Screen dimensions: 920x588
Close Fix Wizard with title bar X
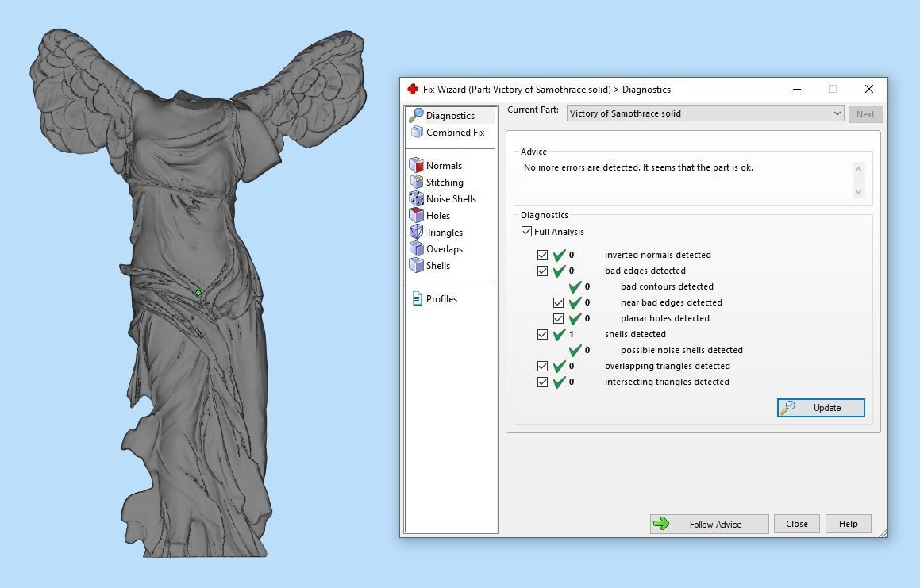(869, 89)
